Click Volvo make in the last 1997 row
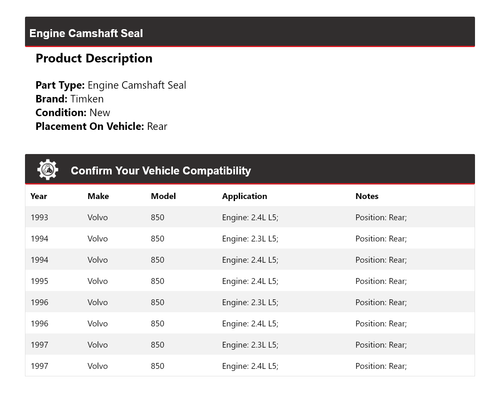500x393 pixels. point(98,366)
